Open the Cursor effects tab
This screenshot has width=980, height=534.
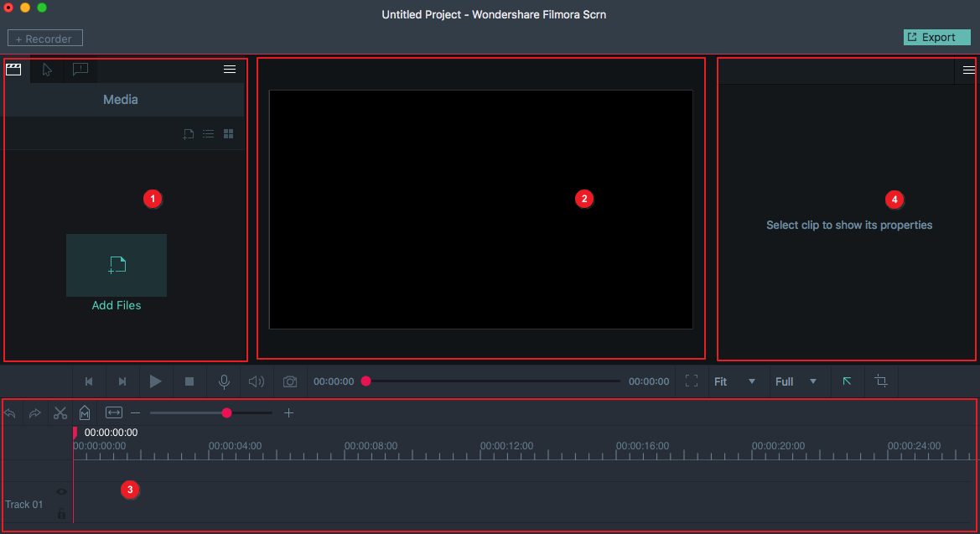click(x=47, y=70)
